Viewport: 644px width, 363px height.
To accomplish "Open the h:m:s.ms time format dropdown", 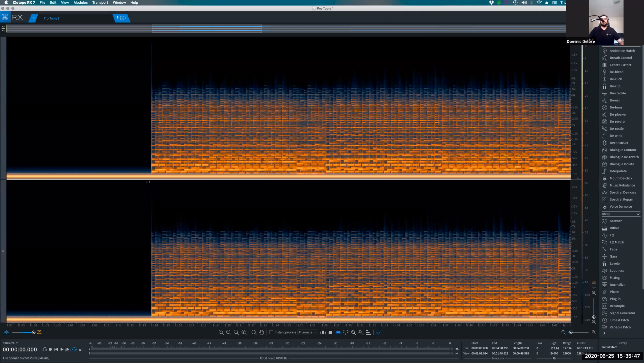I will tap(10, 343).
